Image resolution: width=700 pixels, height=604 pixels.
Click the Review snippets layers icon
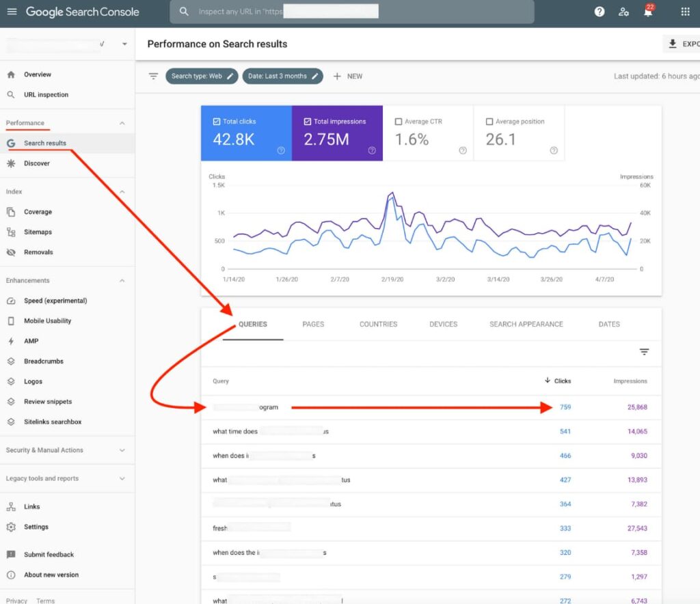click(x=11, y=402)
